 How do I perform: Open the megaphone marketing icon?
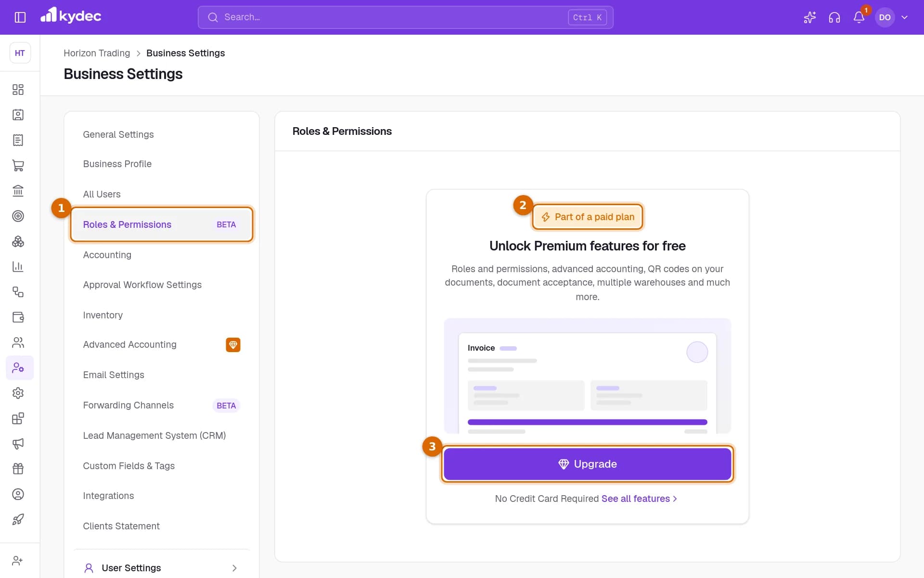pos(18,444)
